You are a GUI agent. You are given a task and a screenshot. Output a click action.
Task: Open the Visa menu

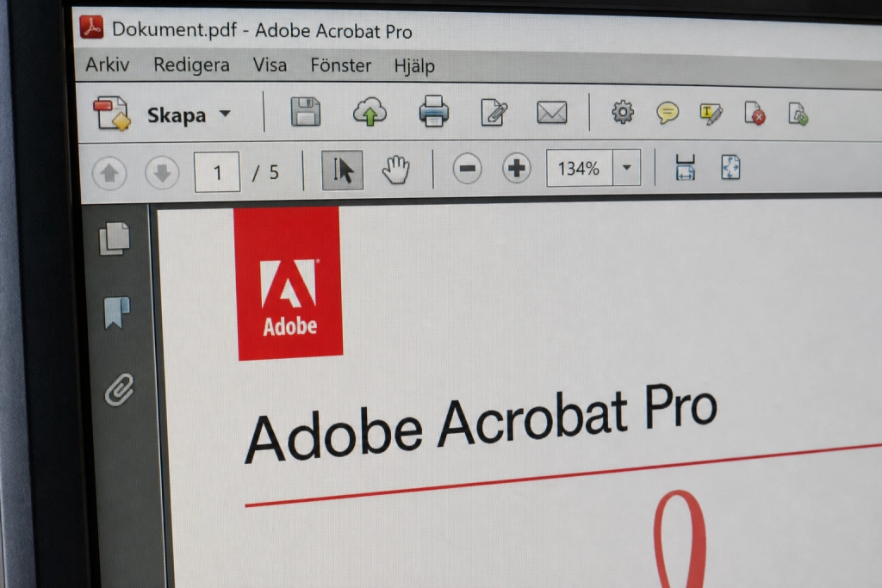(x=270, y=65)
